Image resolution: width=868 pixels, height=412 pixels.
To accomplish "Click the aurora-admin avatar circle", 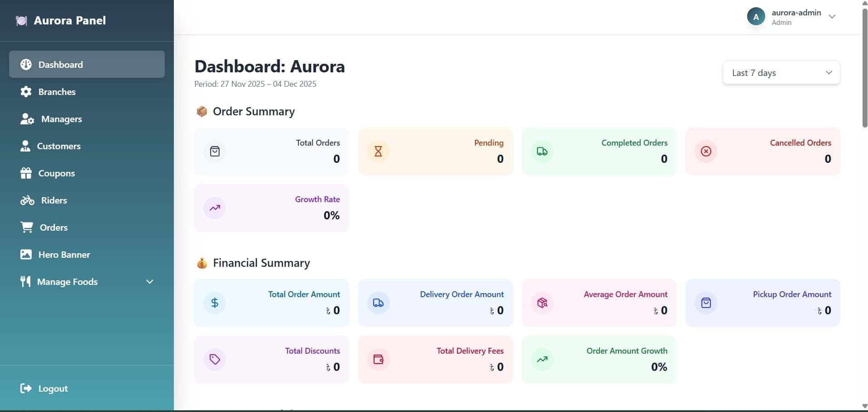I will (x=756, y=17).
